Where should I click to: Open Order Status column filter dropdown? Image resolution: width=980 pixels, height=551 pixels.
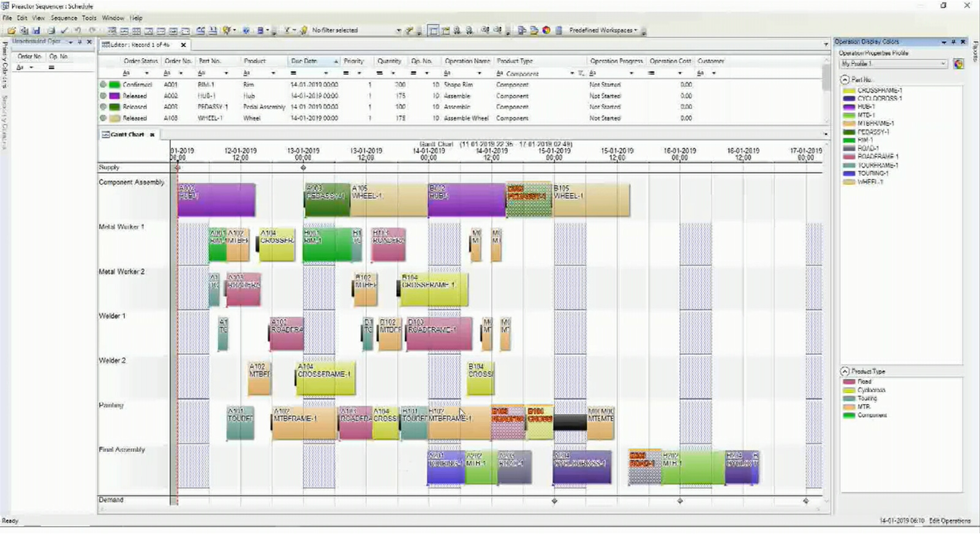point(146,73)
